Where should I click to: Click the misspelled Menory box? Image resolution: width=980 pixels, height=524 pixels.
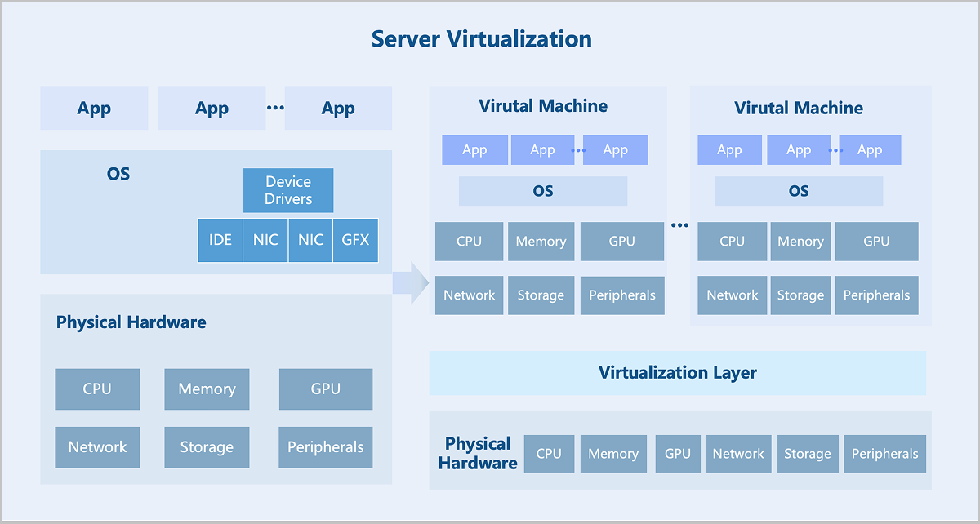(x=800, y=242)
